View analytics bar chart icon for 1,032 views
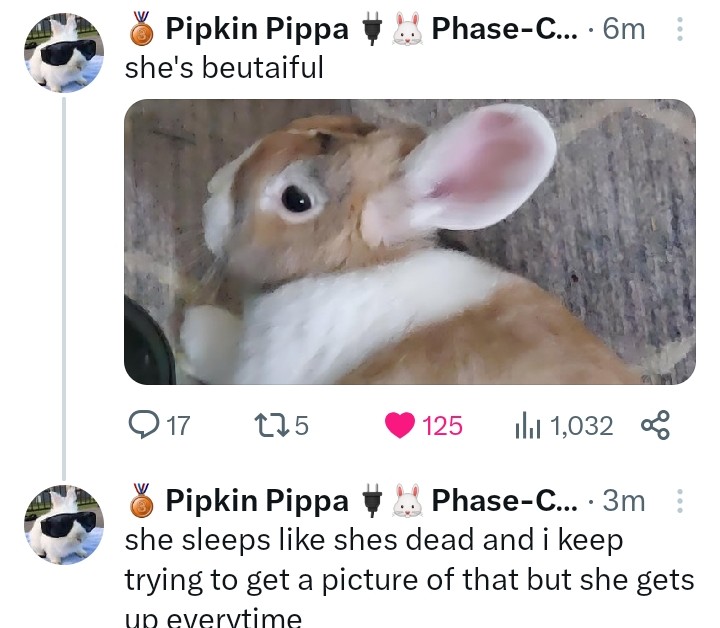 click(528, 425)
